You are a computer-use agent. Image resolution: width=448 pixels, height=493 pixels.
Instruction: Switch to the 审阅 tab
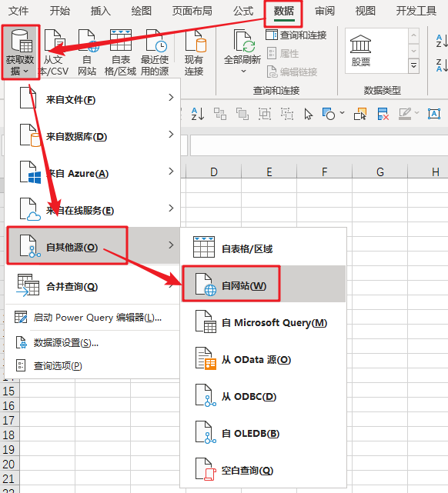coord(325,11)
